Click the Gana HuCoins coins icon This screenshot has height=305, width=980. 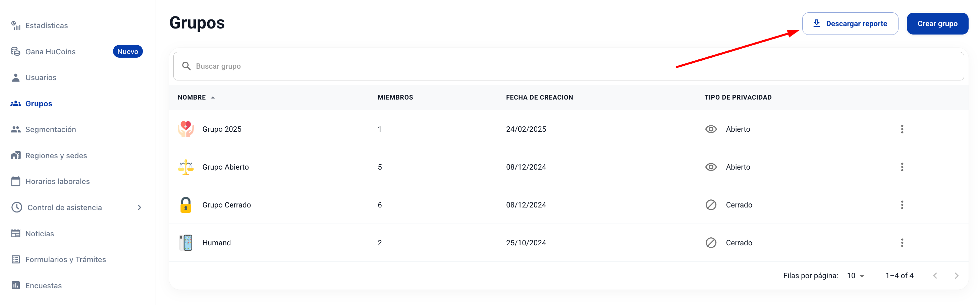(16, 51)
